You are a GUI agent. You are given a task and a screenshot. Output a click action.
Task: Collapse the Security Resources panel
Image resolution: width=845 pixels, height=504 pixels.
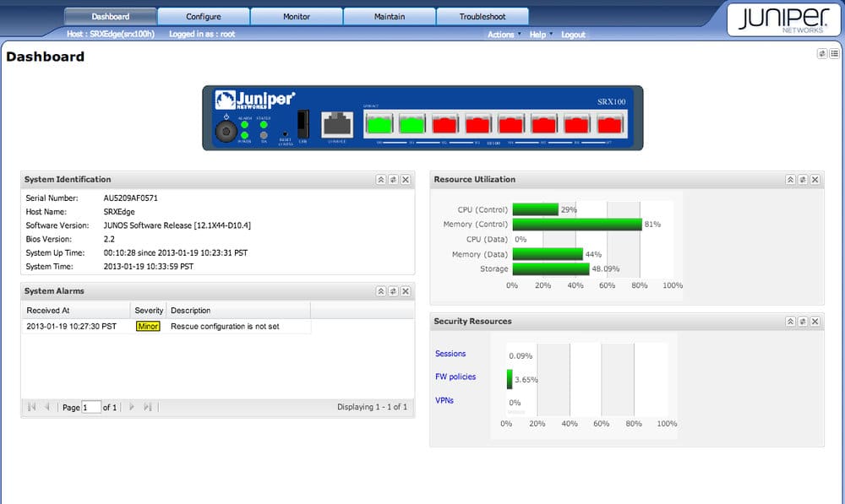tap(791, 322)
